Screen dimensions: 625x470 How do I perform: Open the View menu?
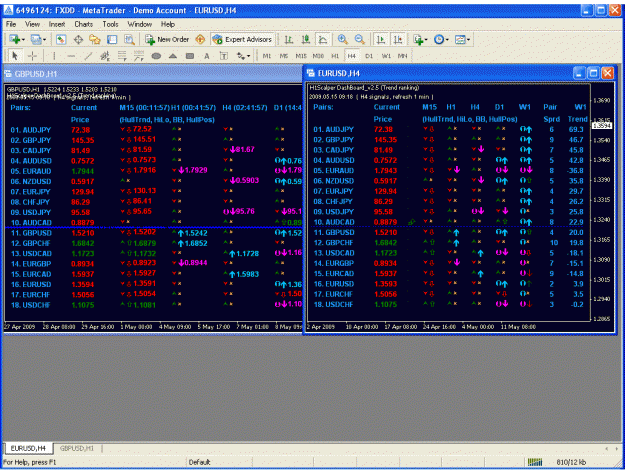(x=32, y=24)
